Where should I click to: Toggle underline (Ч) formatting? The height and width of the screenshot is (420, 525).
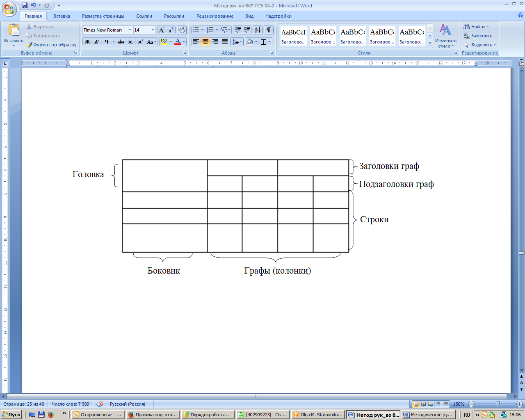coord(107,42)
